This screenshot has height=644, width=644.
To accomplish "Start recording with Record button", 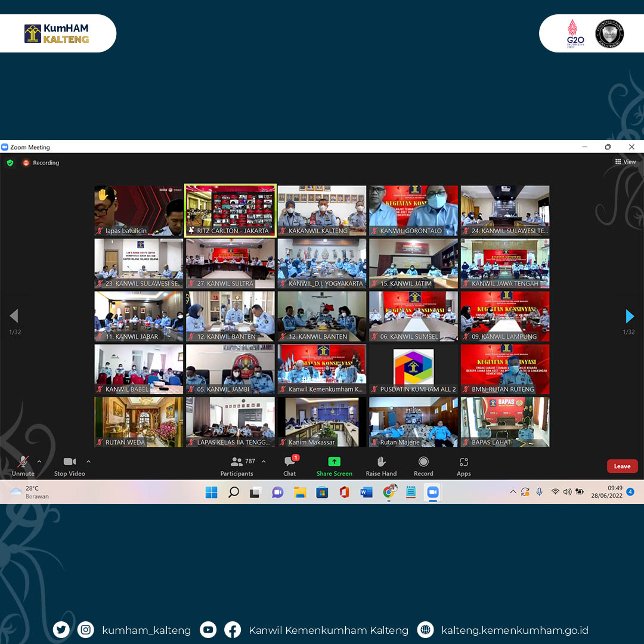I will pos(423,466).
